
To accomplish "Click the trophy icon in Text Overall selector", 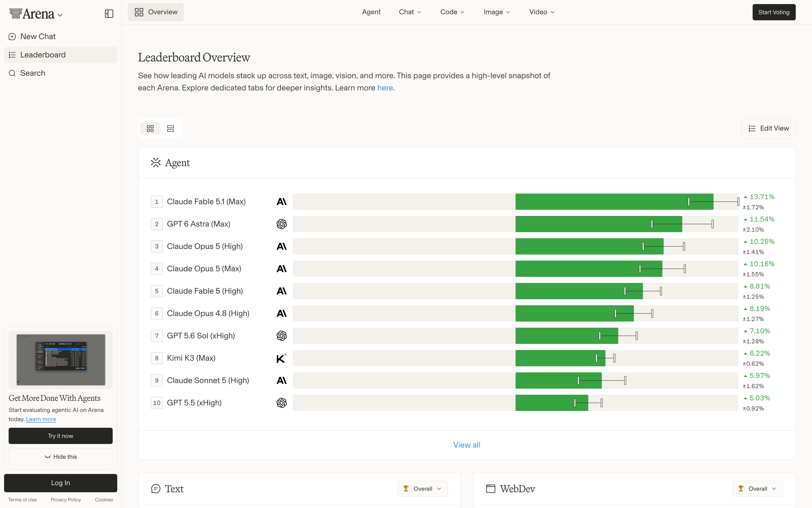I will [406, 488].
